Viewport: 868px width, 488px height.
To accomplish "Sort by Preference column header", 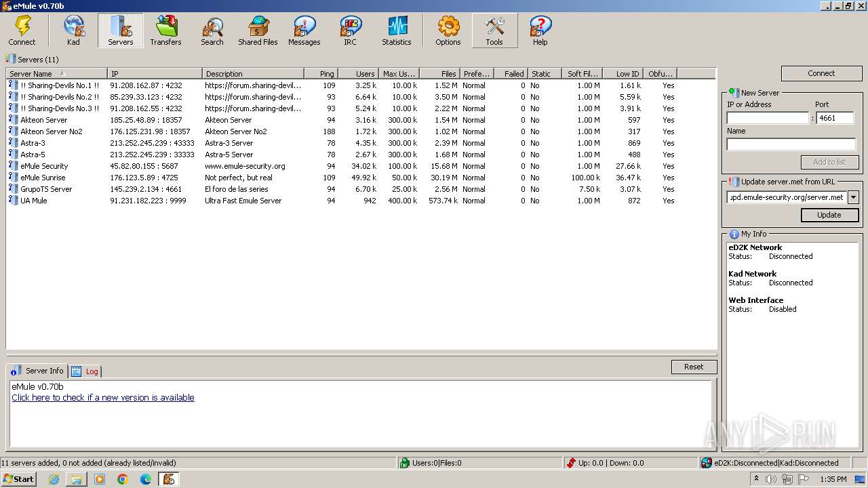I will coord(477,73).
